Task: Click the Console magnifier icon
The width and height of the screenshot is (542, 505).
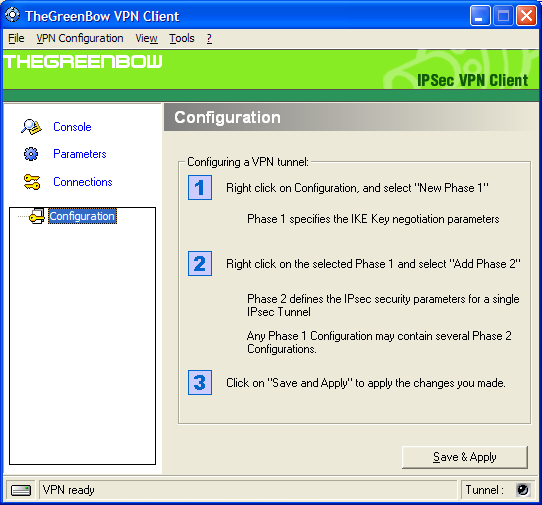Action: [x=31, y=127]
